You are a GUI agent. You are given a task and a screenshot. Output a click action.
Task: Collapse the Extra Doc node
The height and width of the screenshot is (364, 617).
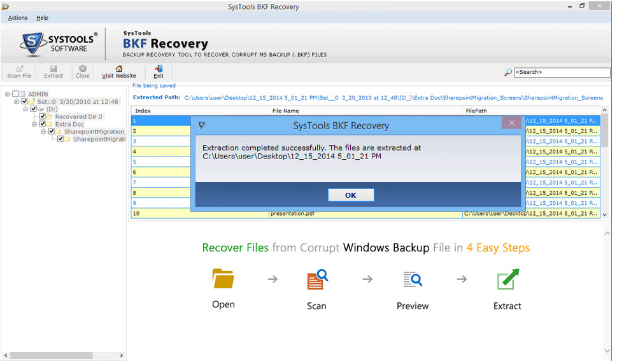click(x=34, y=124)
